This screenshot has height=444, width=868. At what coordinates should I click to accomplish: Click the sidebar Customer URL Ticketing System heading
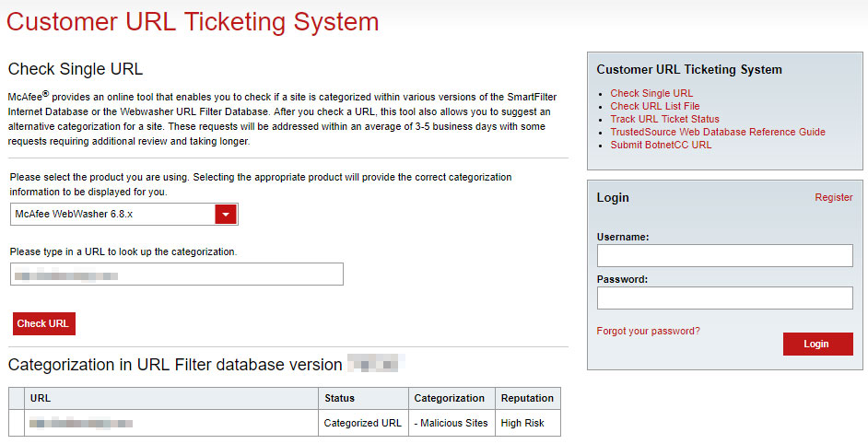[x=689, y=70]
